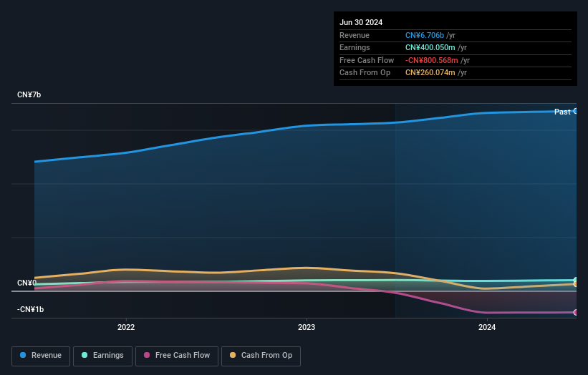Click the blue Revenue legend dot

(23, 355)
